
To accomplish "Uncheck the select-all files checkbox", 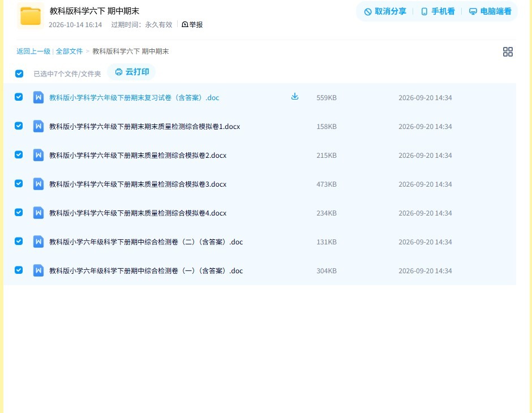I will [19, 74].
